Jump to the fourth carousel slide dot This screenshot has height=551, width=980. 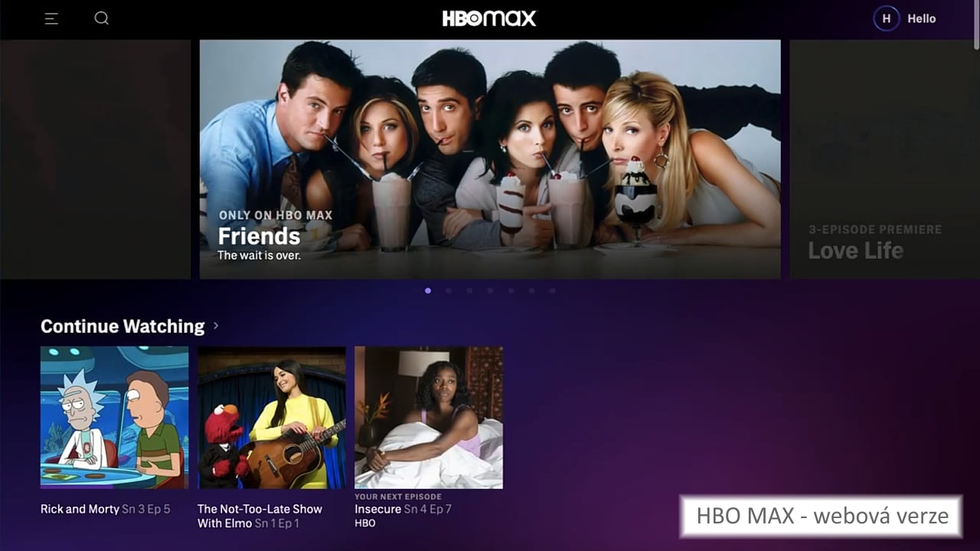point(490,291)
